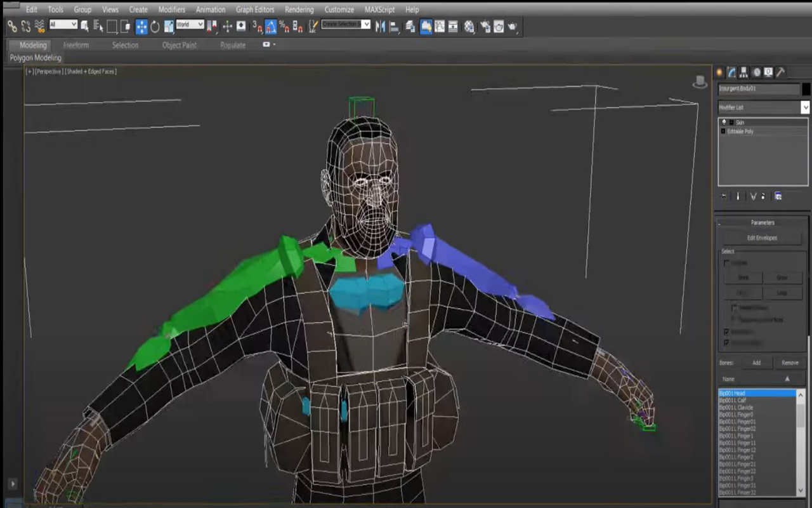Open the Utilities hammer panel icon
This screenshot has width=812, height=508.
pyautogui.click(x=780, y=72)
